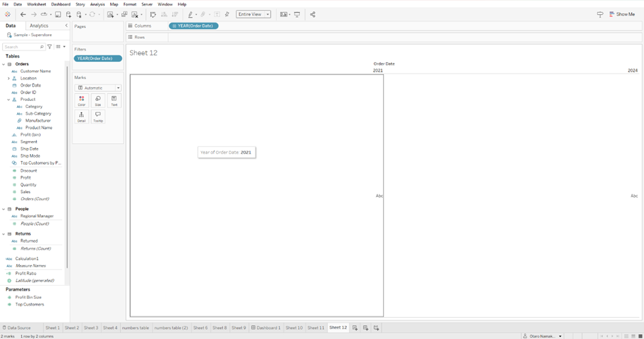The height and width of the screenshot is (339, 644).
Task: Click the New Worksheet tab icon at bottom
Action: pyautogui.click(x=355, y=328)
